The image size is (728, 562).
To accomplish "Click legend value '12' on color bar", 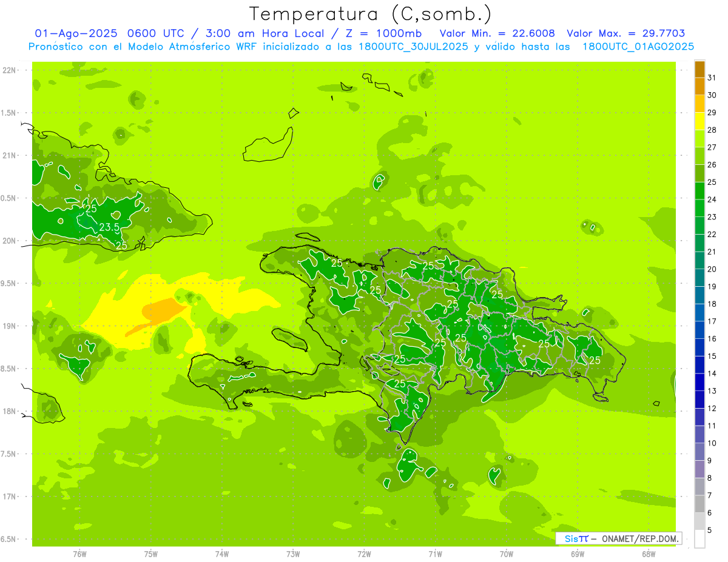I will coord(712,409).
